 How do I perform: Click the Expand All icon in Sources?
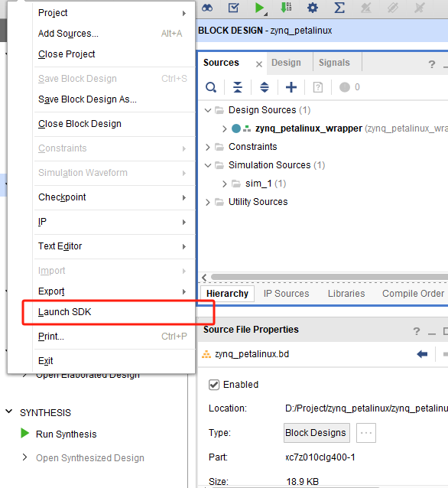[x=265, y=87]
